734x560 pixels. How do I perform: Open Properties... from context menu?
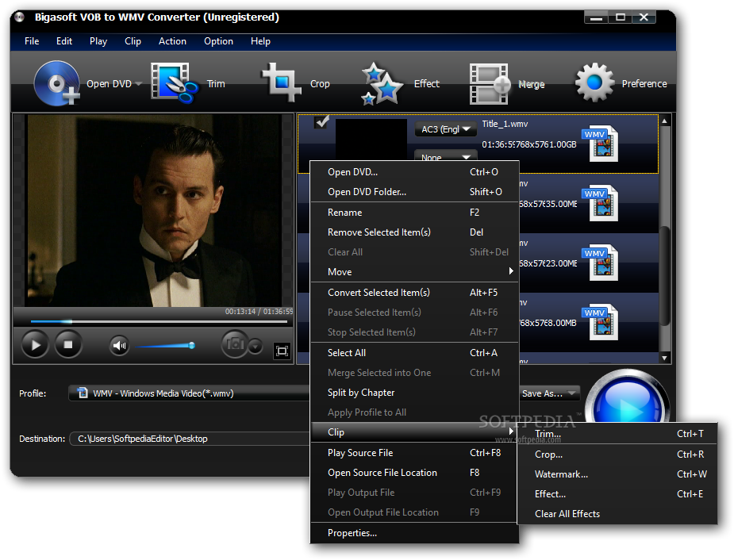coord(415,533)
